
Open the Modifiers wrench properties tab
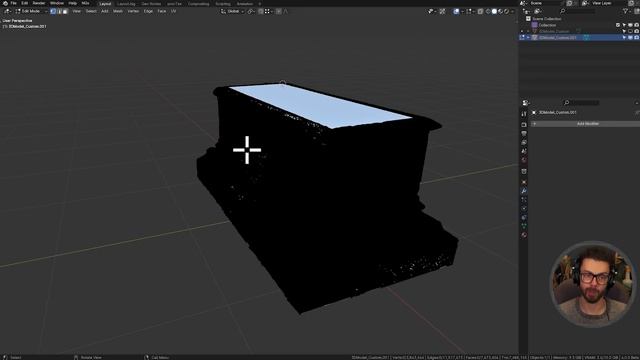(524, 191)
